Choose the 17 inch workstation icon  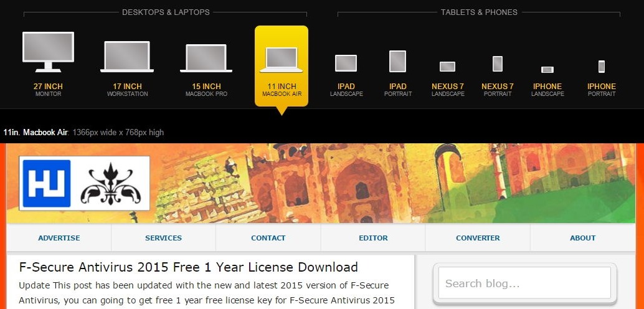pos(127,57)
